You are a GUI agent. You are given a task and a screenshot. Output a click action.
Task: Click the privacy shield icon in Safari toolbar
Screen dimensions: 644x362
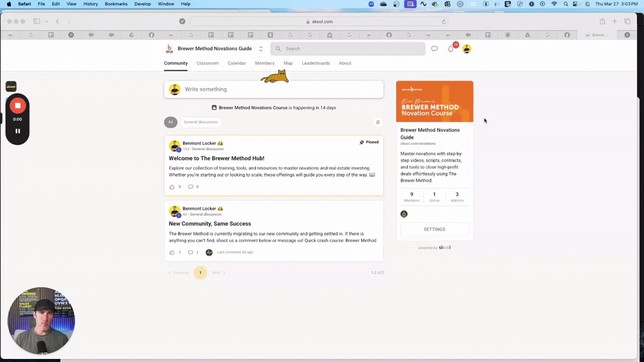point(182,21)
